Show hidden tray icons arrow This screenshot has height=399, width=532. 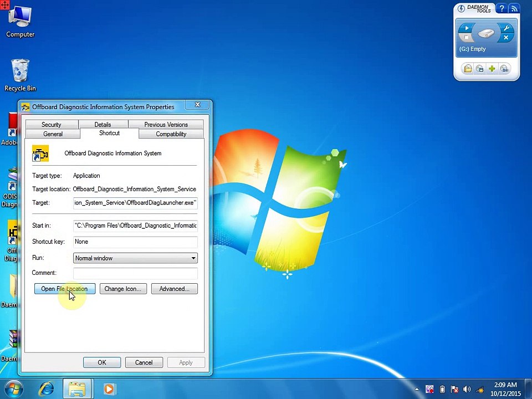417,390
